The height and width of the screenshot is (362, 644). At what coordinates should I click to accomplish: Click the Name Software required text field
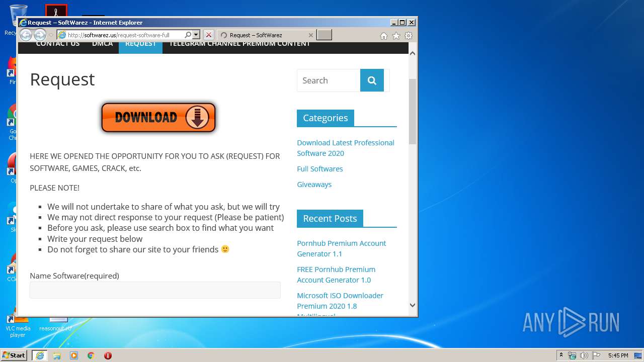155,290
